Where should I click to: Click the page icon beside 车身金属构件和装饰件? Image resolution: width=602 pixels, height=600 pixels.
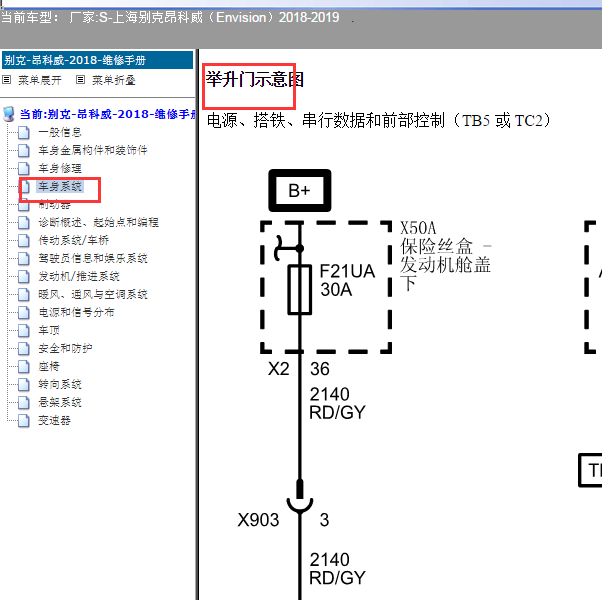[24, 150]
